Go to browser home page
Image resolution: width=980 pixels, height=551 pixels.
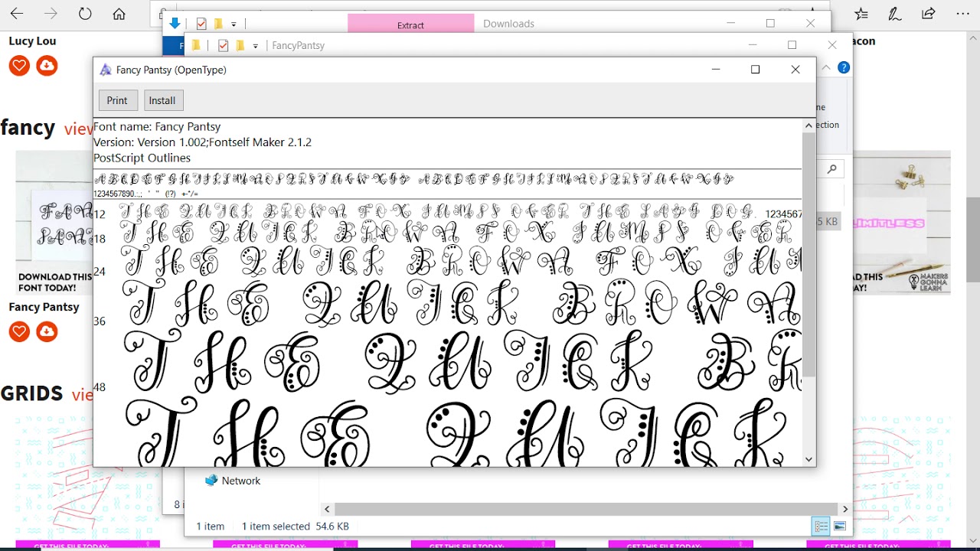(119, 14)
